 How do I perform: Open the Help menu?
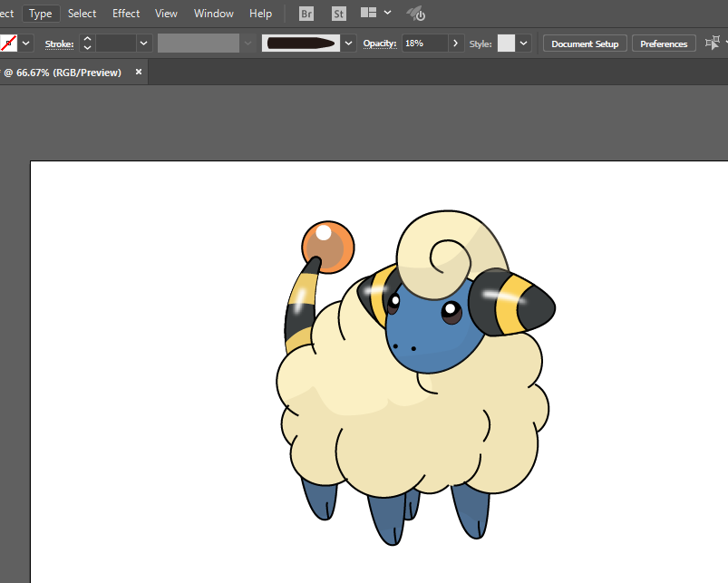pyautogui.click(x=260, y=14)
